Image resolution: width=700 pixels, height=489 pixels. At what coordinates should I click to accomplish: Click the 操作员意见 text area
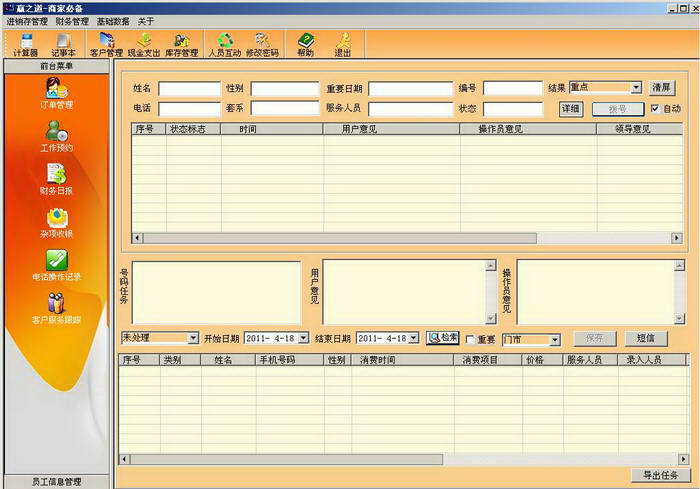tap(596, 292)
